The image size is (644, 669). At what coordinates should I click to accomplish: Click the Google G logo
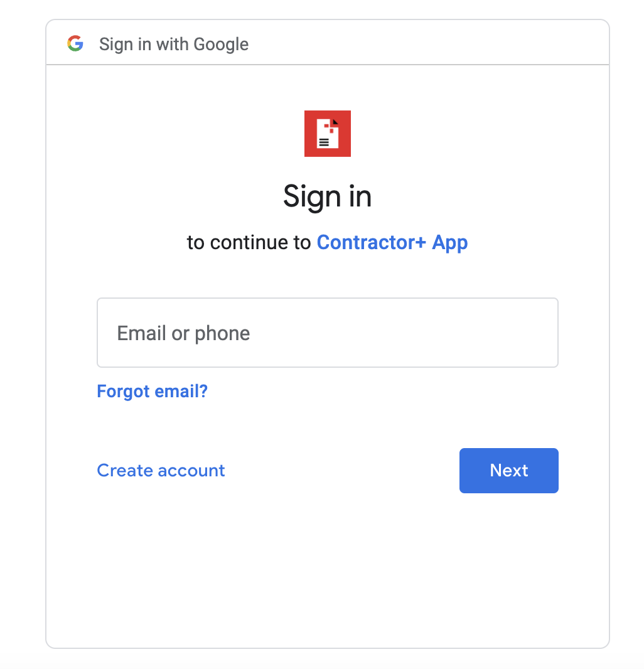[75, 43]
